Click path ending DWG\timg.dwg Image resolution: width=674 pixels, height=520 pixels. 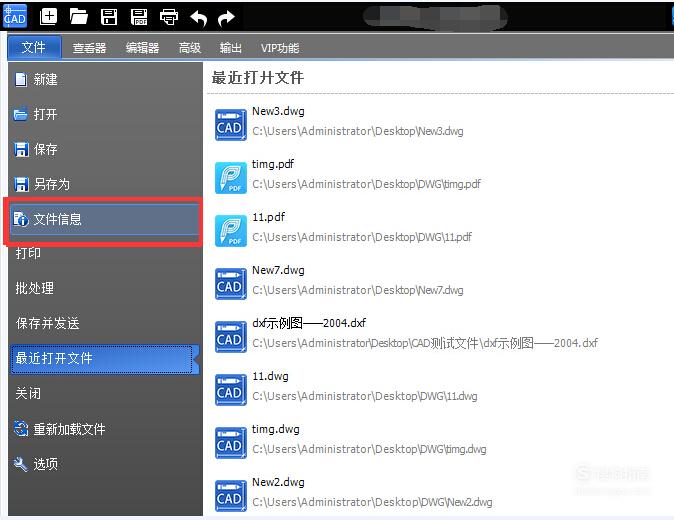[x=369, y=450]
